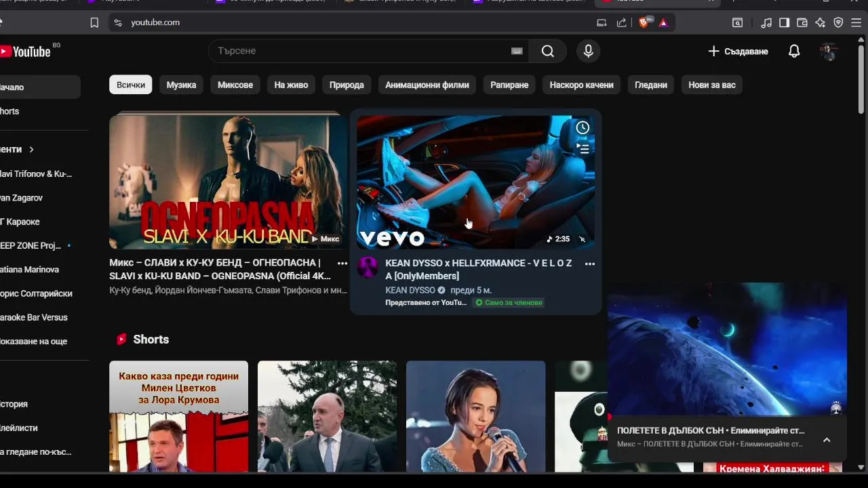Open Leo AI sparkle icon
Viewport: 868px width, 488px height.
click(821, 22)
